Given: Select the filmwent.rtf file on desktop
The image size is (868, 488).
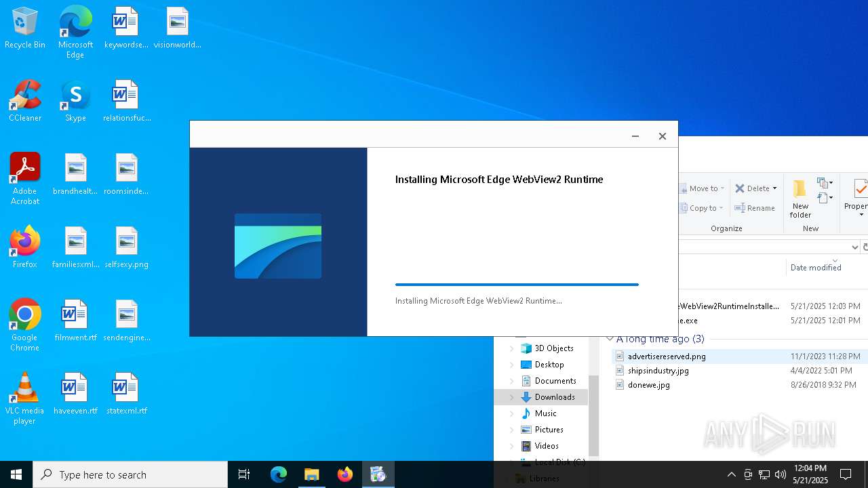Looking at the screenshot, I should (75, 321).
